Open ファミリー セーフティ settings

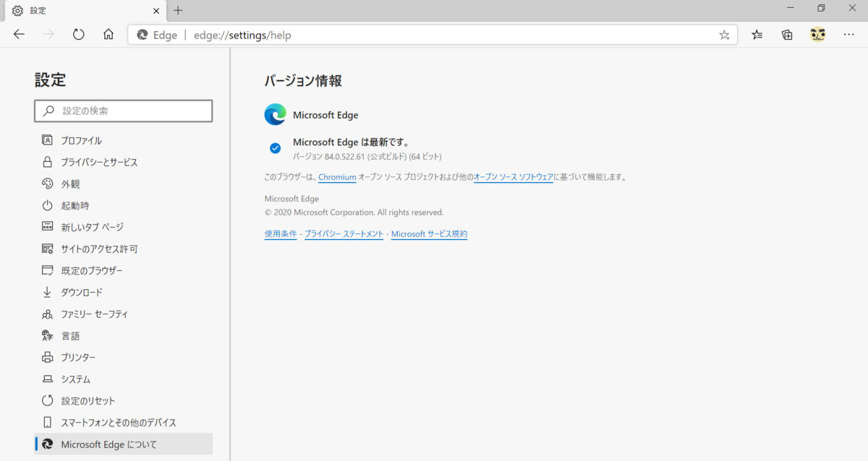click(124, 314)
